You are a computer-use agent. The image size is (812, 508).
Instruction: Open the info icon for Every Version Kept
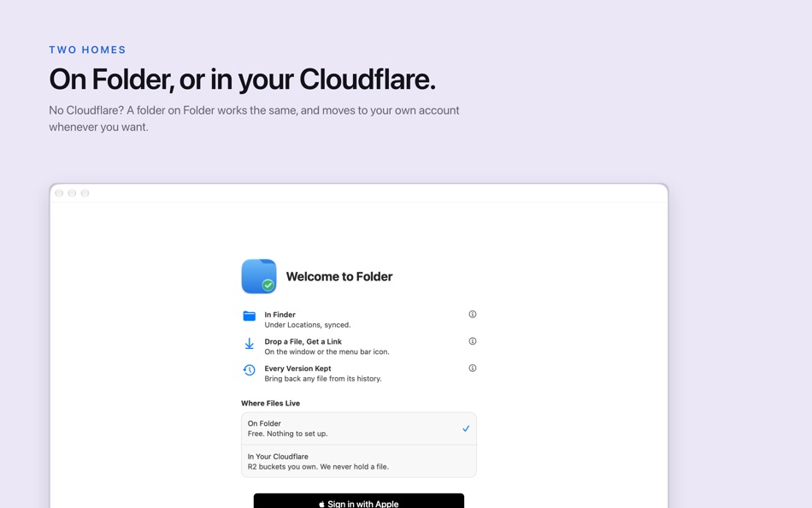pos(473,368)
